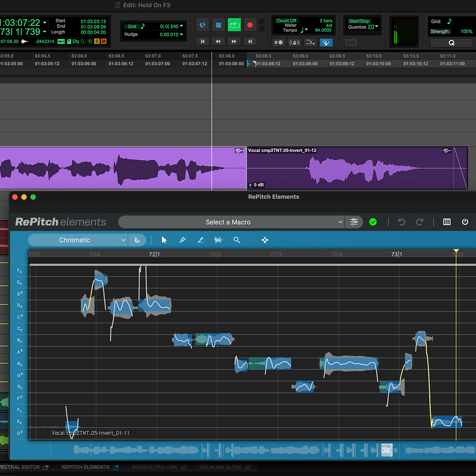
Task: Click the yellow playhead marker in RePitch
Action: click(x=456, y=250)
